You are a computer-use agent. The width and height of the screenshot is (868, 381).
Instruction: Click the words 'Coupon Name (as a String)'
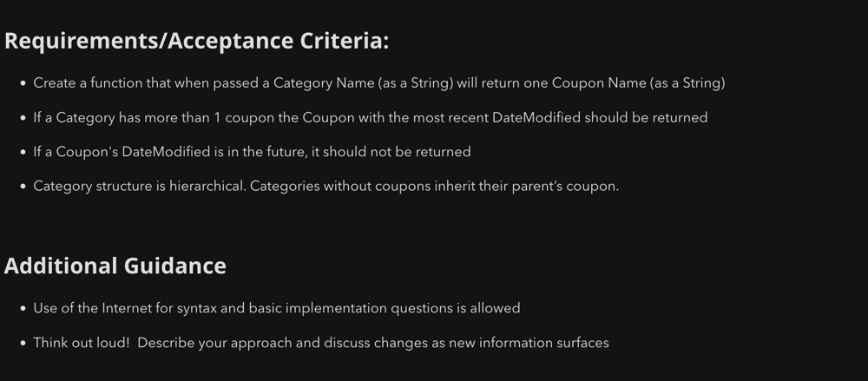[639, 83]
